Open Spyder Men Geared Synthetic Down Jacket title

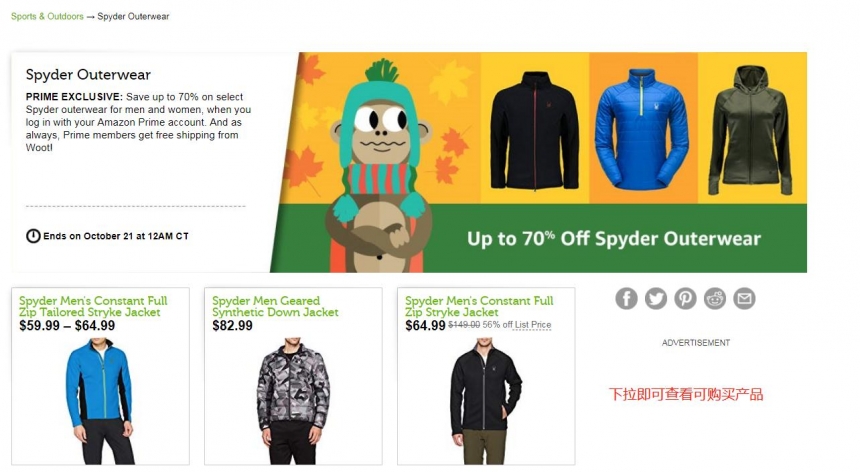coord(275,306)
